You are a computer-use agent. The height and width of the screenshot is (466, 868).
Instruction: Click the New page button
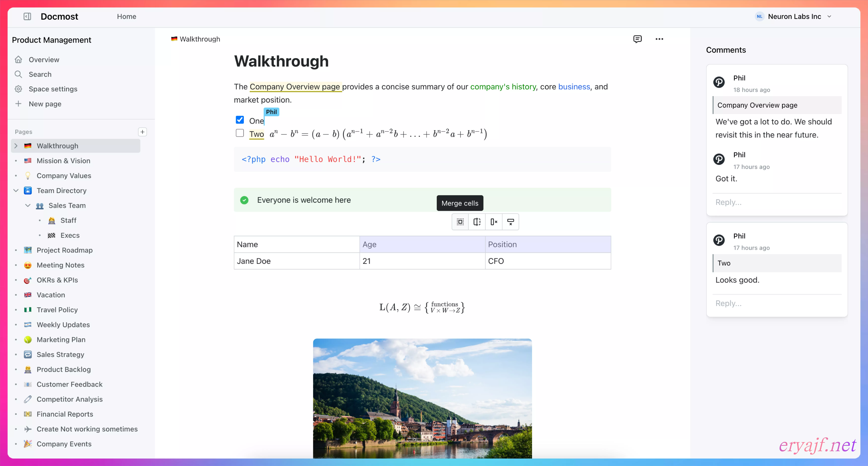(x=45, y=104)
